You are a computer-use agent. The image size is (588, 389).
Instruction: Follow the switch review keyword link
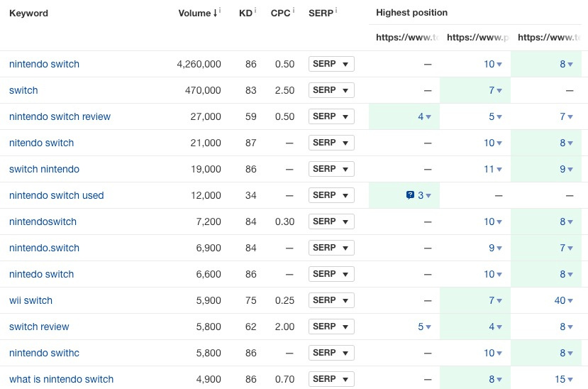39,327
